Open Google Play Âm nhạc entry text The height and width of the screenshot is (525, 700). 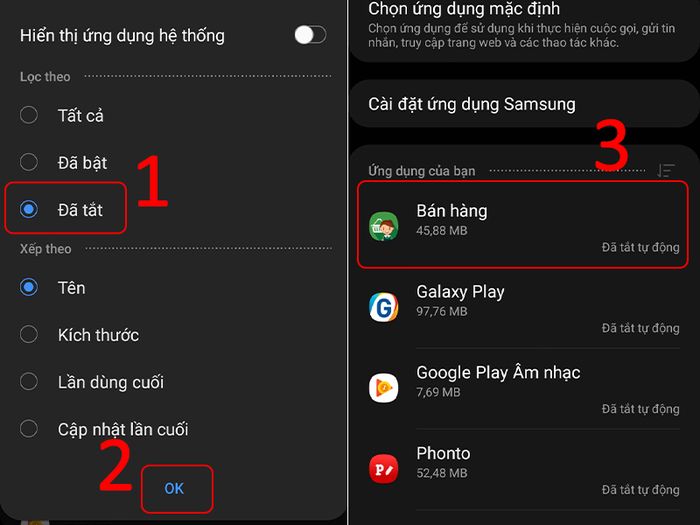click(498, 373)
